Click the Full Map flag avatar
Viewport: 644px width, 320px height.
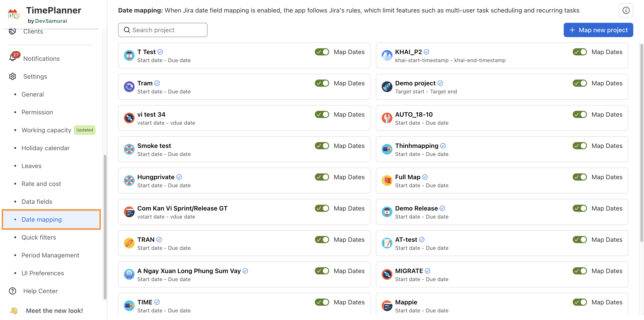(x=387, y=180)
